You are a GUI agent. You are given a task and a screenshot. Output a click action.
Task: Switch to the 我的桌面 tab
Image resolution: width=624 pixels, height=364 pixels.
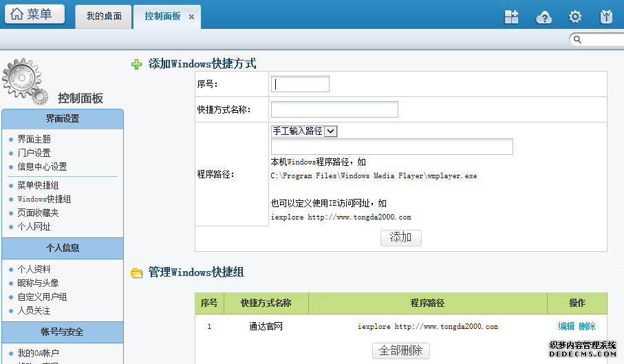pos(103,17)
